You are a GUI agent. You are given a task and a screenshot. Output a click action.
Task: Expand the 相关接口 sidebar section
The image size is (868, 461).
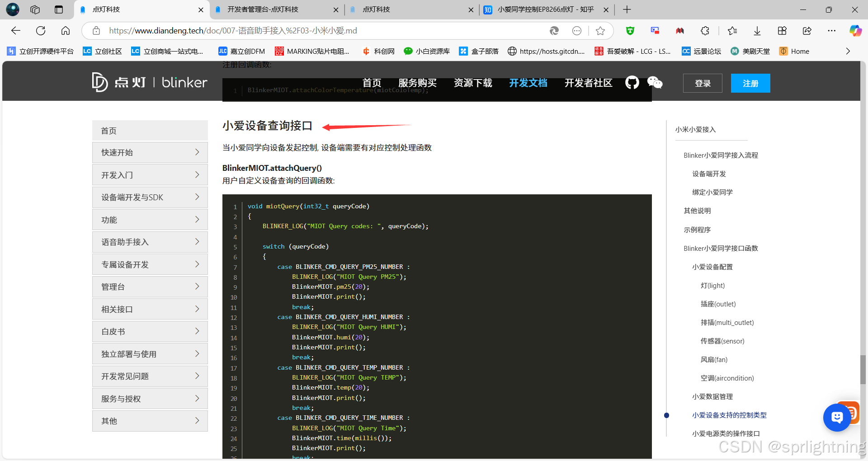[x=150, y=309]
